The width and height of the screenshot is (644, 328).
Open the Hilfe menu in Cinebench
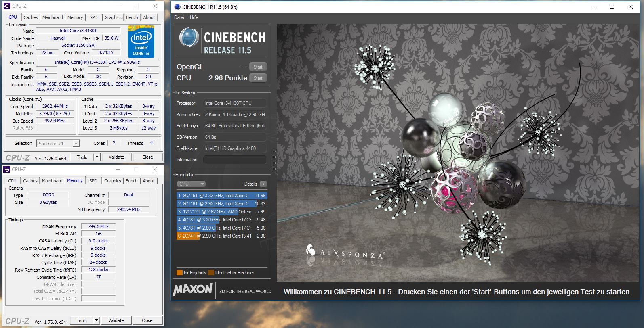[194, 17]
